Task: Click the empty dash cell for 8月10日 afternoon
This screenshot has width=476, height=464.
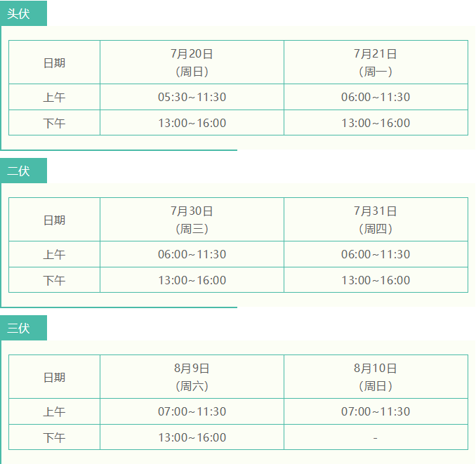Action: 376,437
